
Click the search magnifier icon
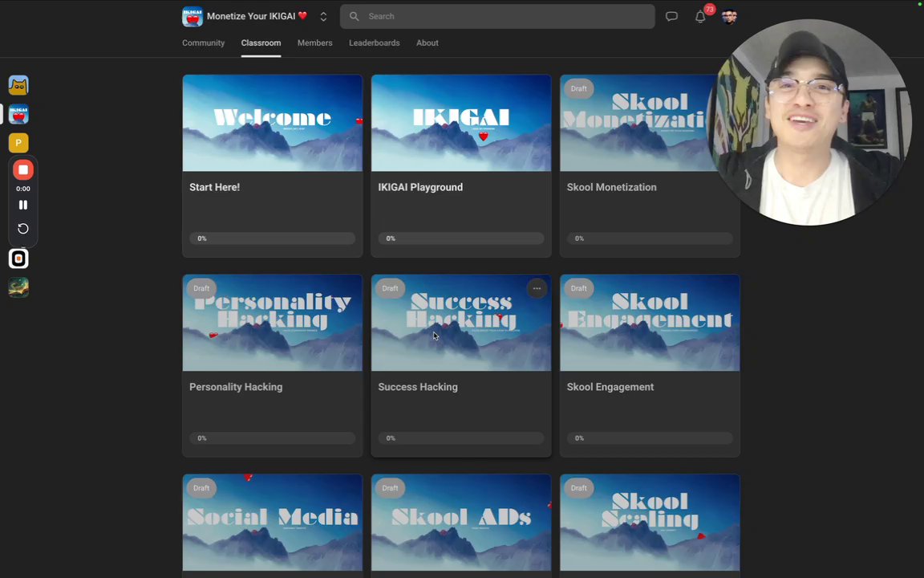(x=355, y=17)
